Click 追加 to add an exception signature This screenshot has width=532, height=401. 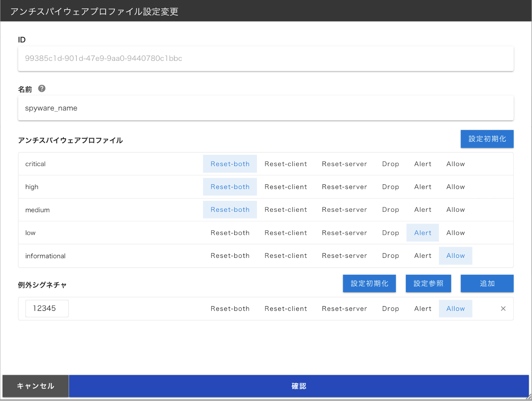click(x=487, y=283)
